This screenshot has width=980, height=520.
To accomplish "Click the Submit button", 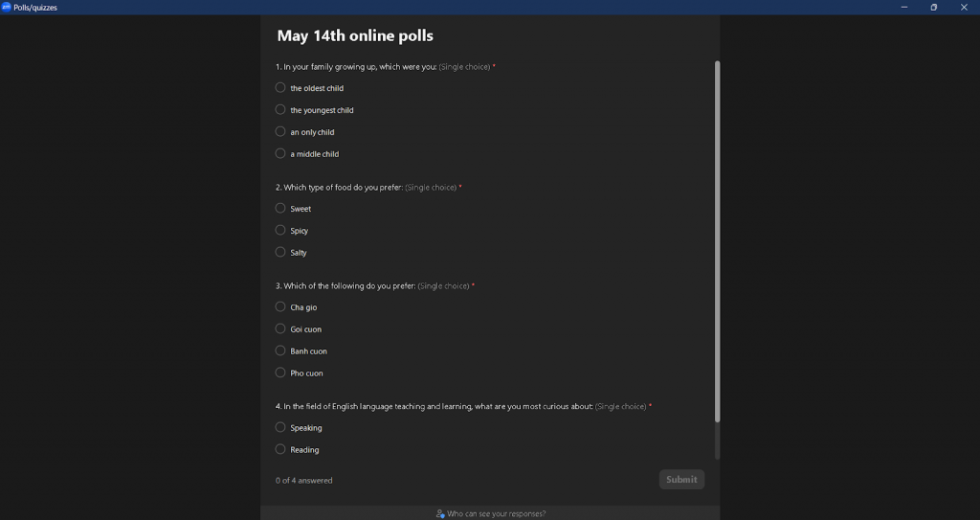I will coord(681,480).
